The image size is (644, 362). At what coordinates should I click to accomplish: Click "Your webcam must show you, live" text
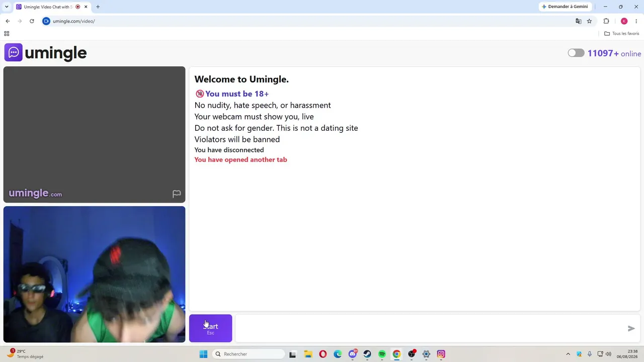254,117
